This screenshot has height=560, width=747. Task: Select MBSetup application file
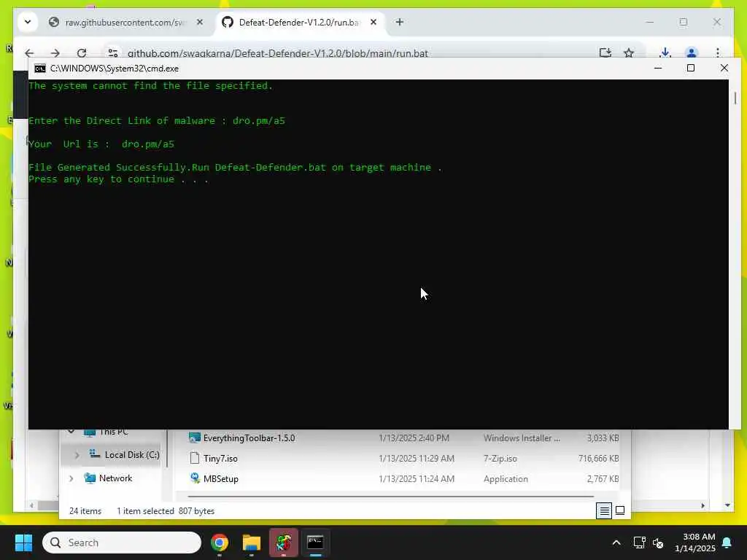(x=221, y=479)
